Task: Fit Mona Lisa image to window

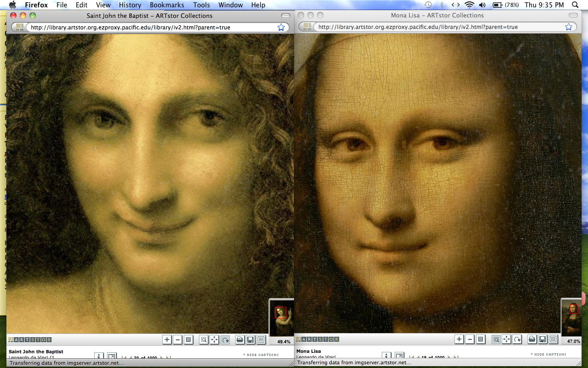Action: [481, 339]
